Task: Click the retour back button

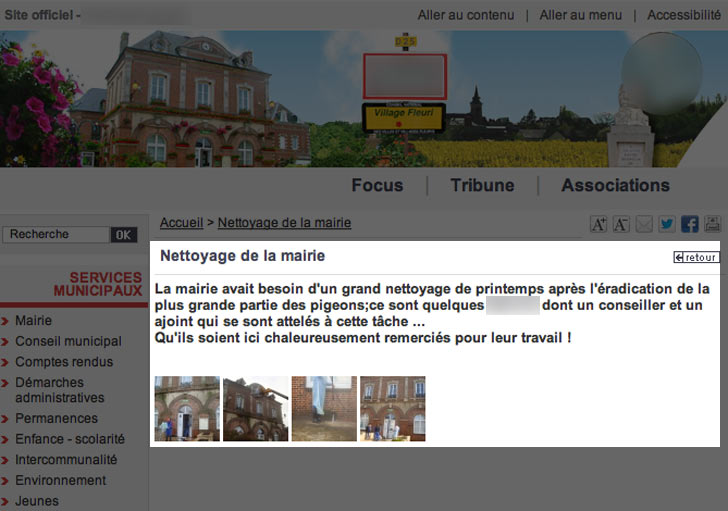Action: coord(696,257)
